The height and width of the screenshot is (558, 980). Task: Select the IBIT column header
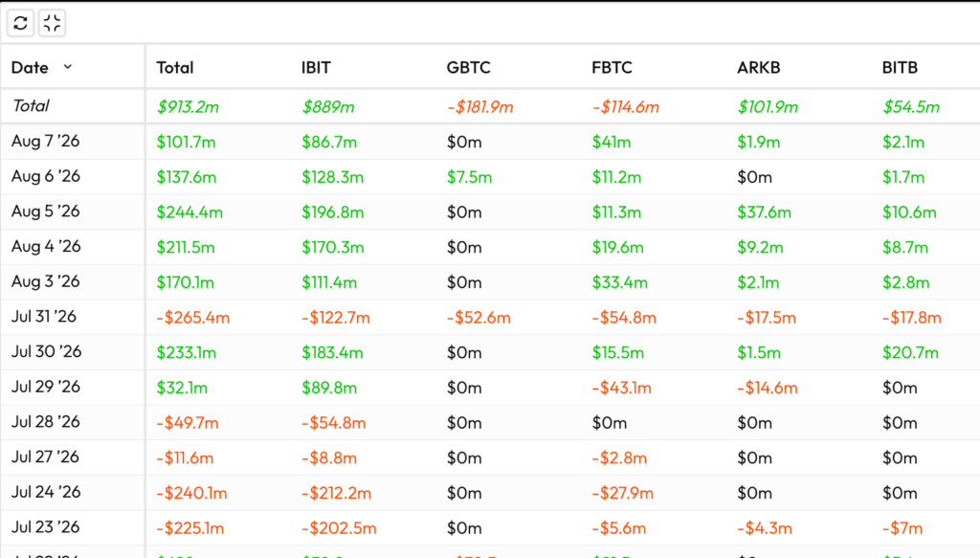click(316, 67)
